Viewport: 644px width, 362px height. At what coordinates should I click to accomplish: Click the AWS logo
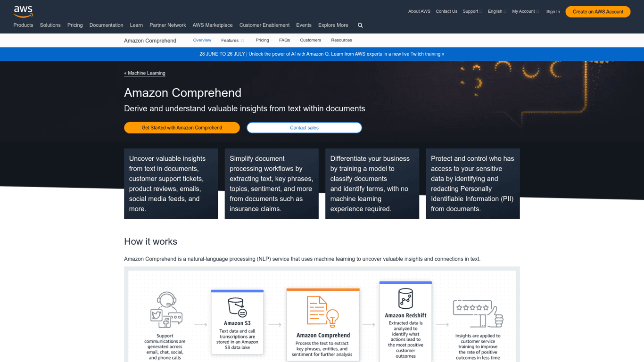tap(23, 11)
